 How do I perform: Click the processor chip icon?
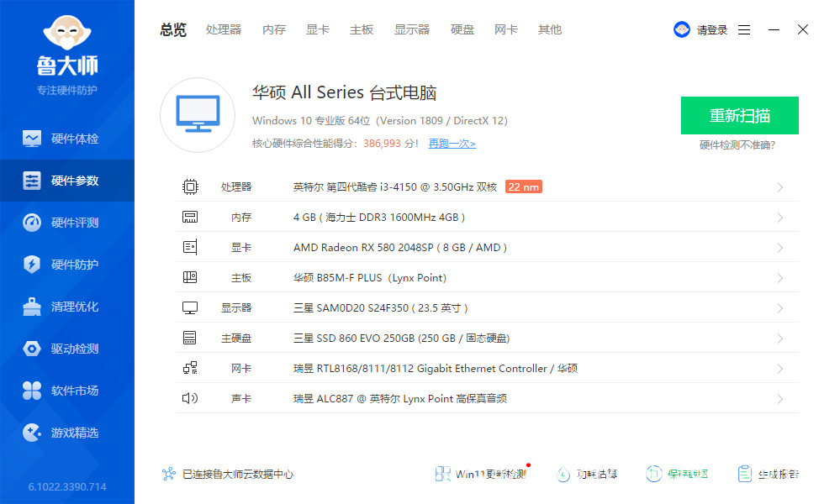(190, 186)
